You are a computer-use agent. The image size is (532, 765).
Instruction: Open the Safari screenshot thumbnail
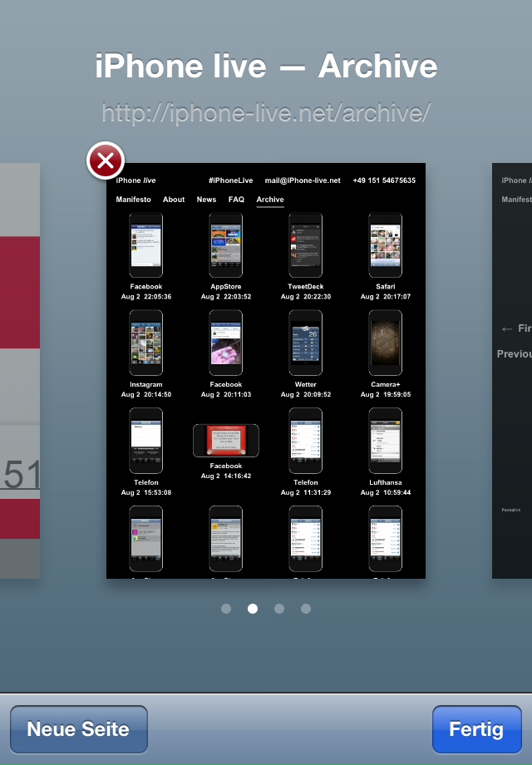[385, 245]
